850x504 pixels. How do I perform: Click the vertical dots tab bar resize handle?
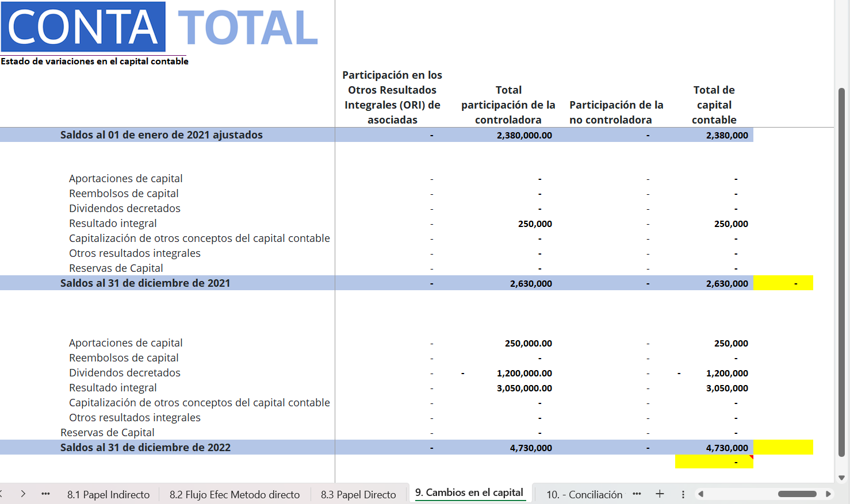(x=683, y=494)
